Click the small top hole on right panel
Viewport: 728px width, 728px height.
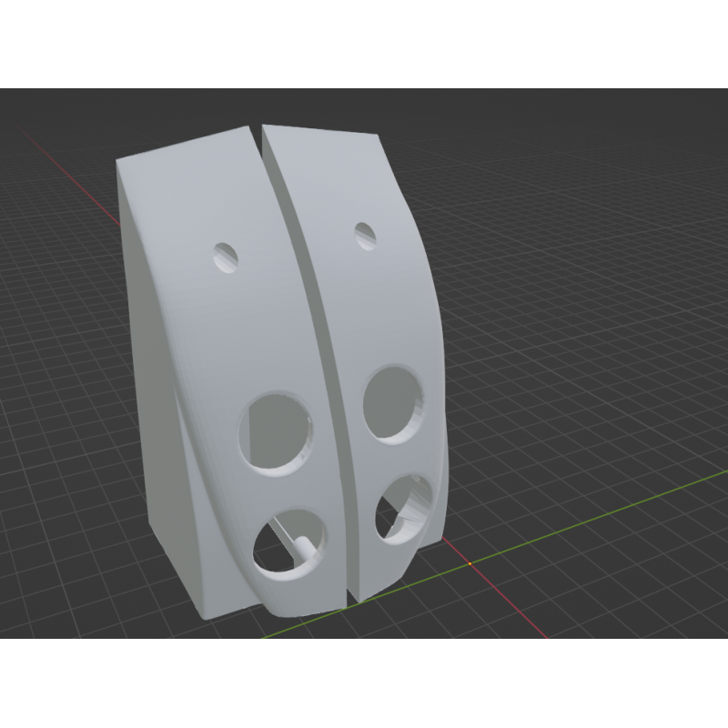pyautogui.click(x=365, y=234)
